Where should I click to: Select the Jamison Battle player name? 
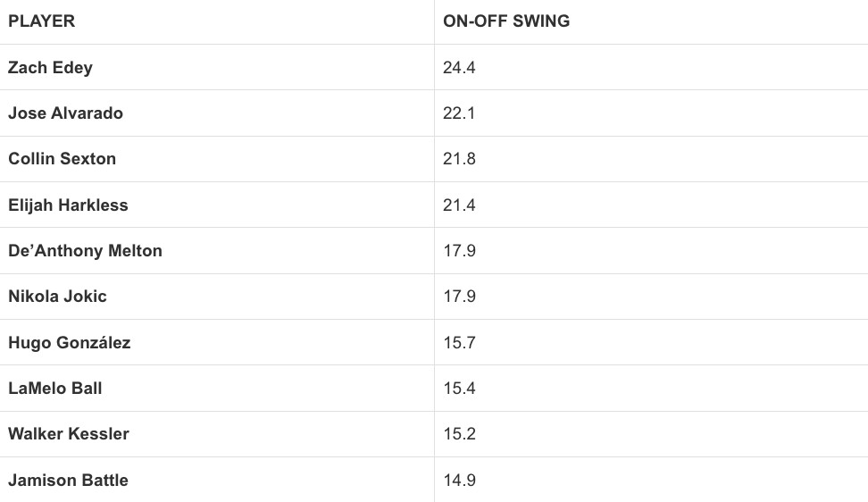tap(69, 481)
